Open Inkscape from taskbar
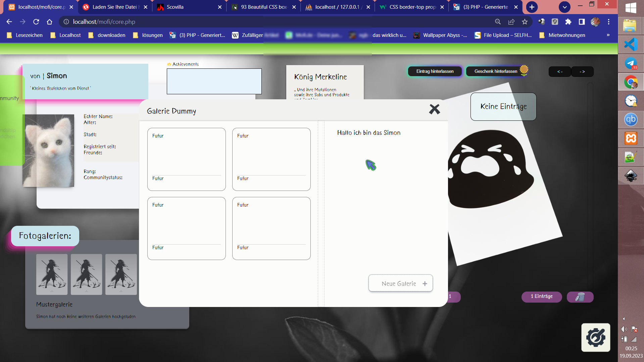This screenshot has height=362, width=644. pyautogui.click(x=631, y=175)
